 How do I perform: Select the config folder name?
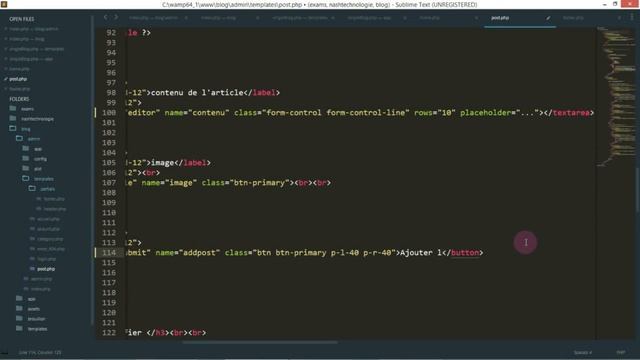point(40,159)
